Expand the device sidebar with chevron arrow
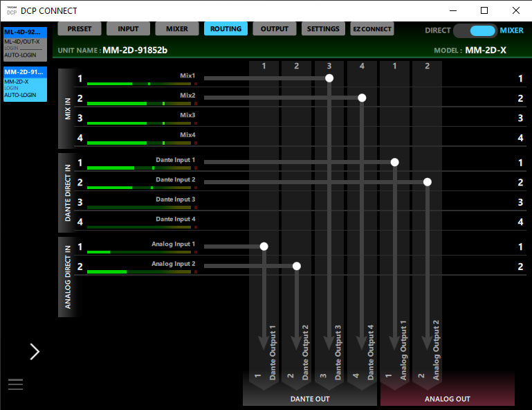The height and width of the screenshot is (410, 532). (35, 352)
